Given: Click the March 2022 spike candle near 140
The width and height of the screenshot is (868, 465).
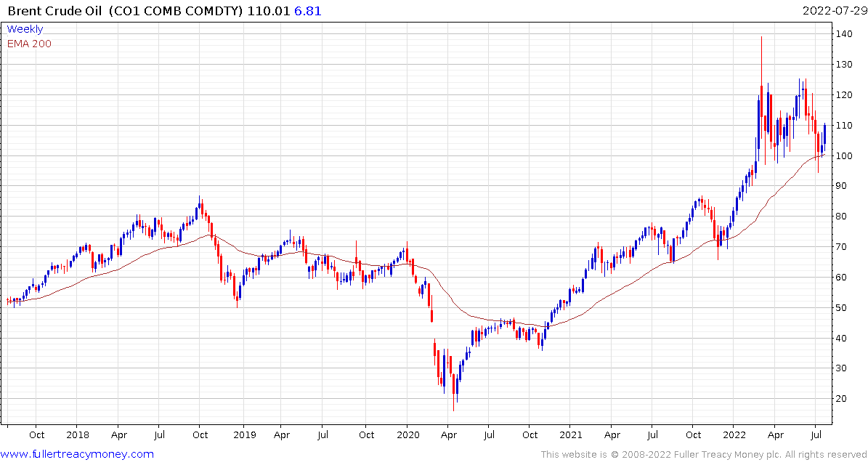Looking at the screenshot, I should 762,100.
